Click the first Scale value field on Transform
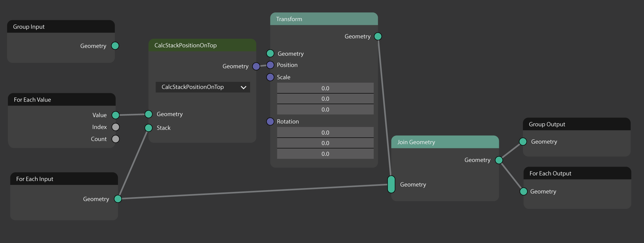The image size is (644, 243). coord(325,88)
